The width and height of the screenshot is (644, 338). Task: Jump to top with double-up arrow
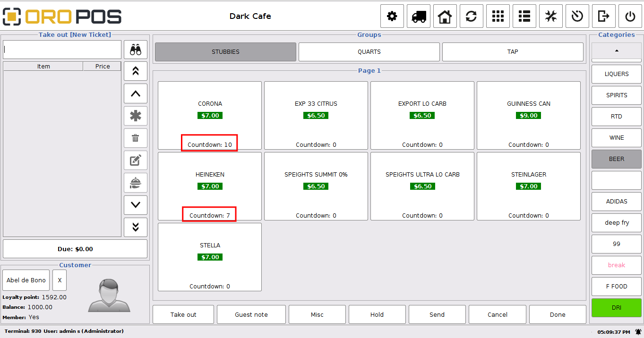coord(136,71)
